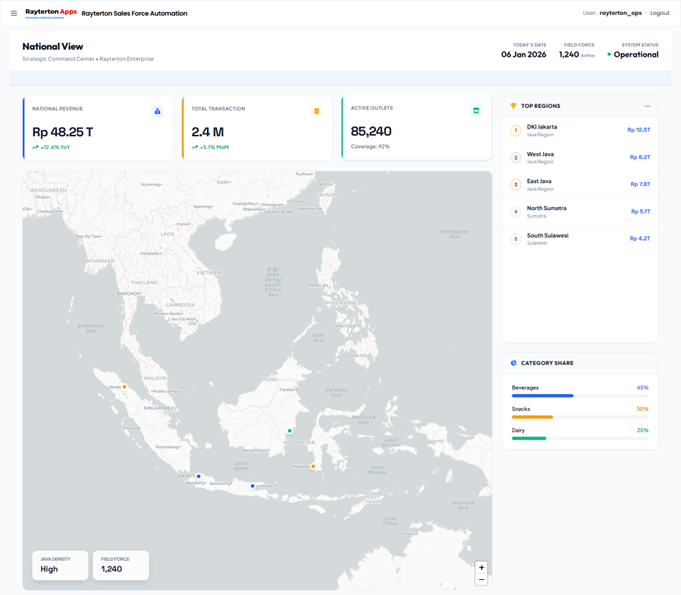
Task: Click the Active Outlets store icon
Action: (476, 111)
